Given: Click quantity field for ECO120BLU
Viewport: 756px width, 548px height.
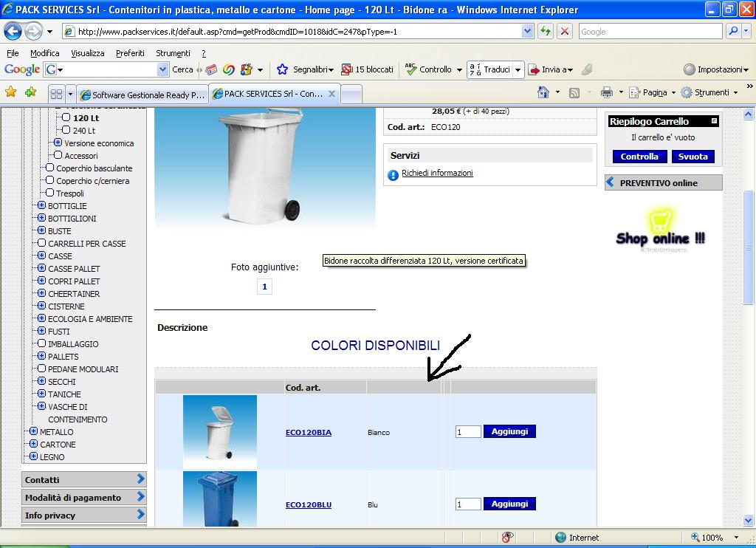Looking at the screenshot, I should pos(468,504).
